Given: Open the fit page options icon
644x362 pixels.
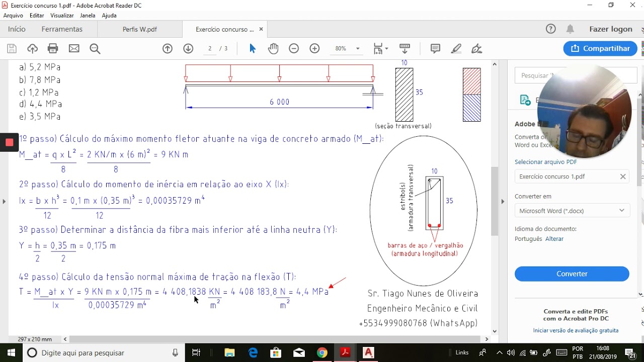Looking at the screenshot, I should (x=380, y=49).
